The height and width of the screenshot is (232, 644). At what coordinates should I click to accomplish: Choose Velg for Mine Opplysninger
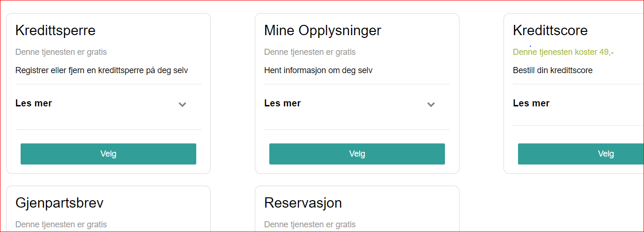[x=357, y=154]
